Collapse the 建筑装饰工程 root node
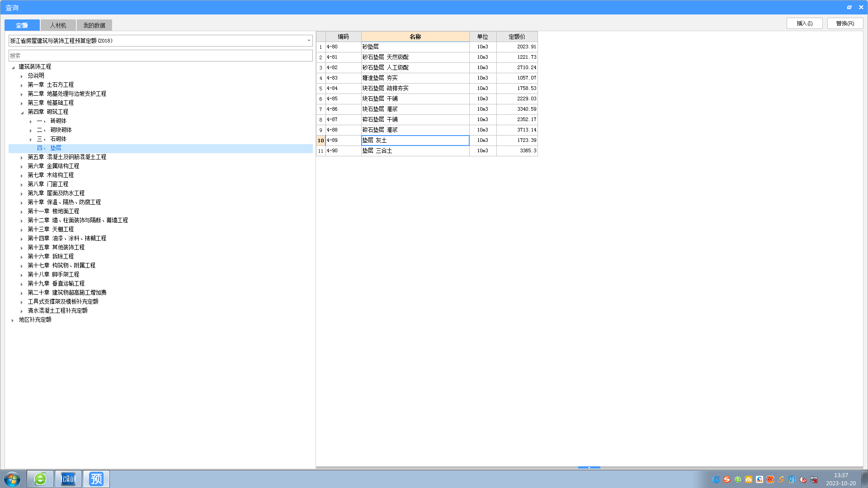This screenshot has width=868, height=488. pos(13,67)
